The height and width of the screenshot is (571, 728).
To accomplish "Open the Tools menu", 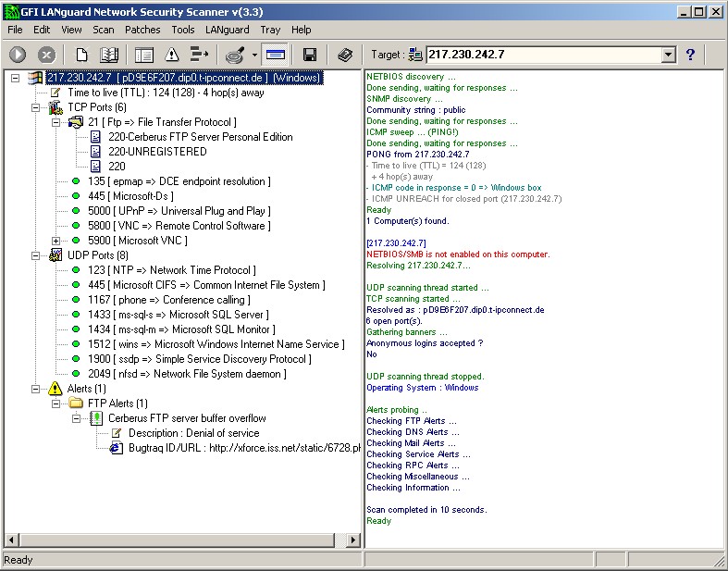I will coord(183,30).
